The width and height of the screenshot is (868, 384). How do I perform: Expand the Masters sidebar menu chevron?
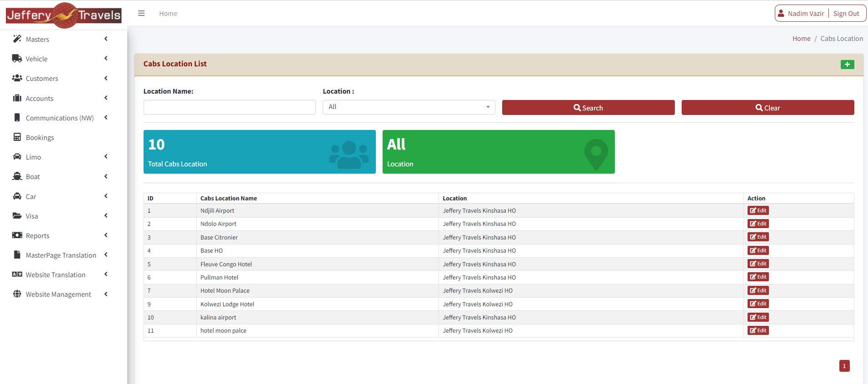(106, 39)
